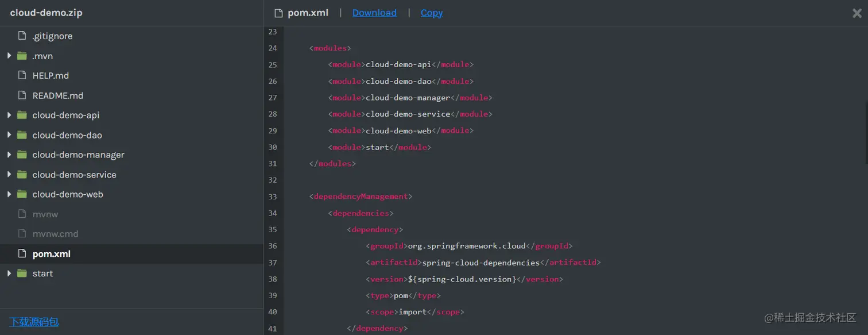Click the start folder icon
Viewport: 868px width, 335px height.
22,274
